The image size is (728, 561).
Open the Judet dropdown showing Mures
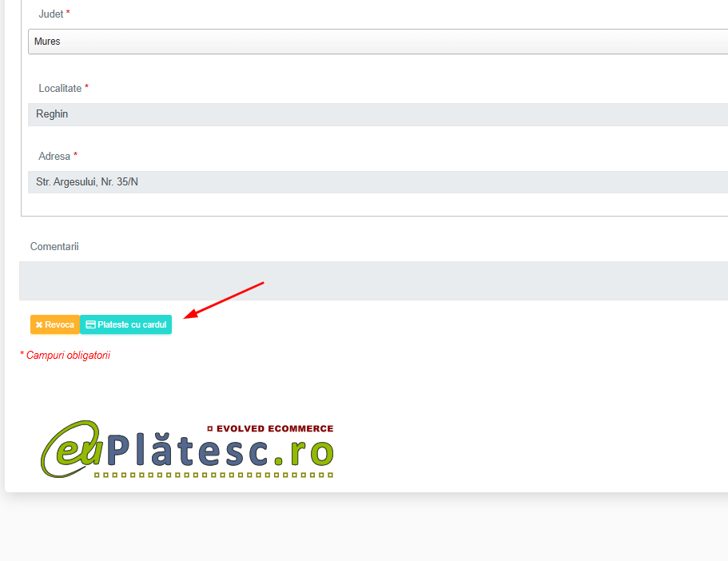pyautogui.click(x=378, y=42)
